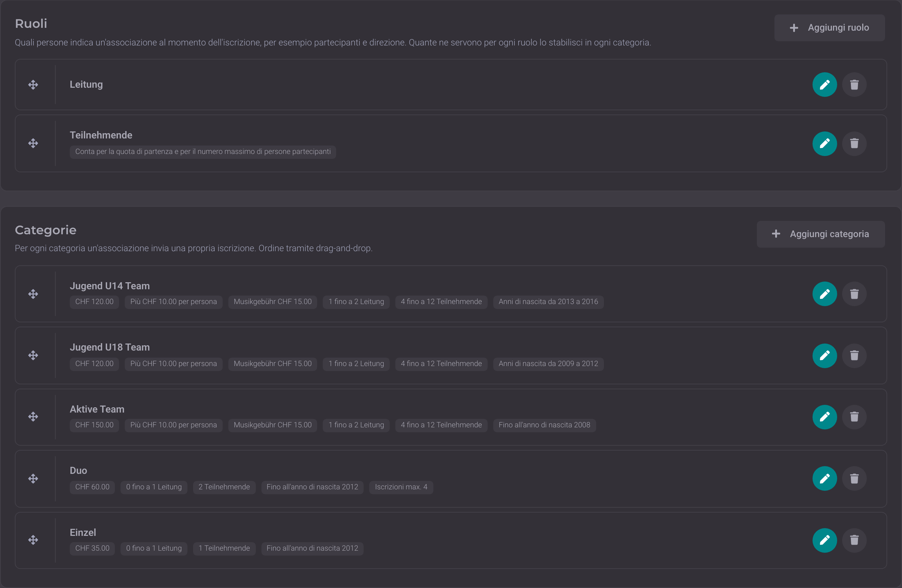Click Aktive Team 'Musikgebühr CHF 15.00' tag
Viewport: 902px width, 588px height.
tap(272, 425)
